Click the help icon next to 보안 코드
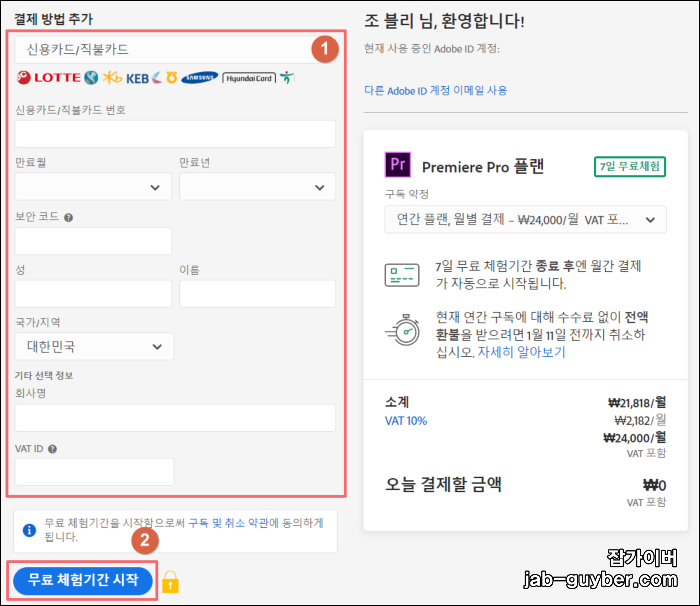 coord(68,218)
